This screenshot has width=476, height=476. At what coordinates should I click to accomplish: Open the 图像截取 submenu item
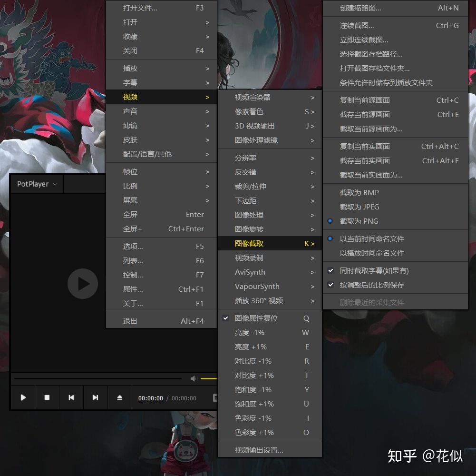270,244
